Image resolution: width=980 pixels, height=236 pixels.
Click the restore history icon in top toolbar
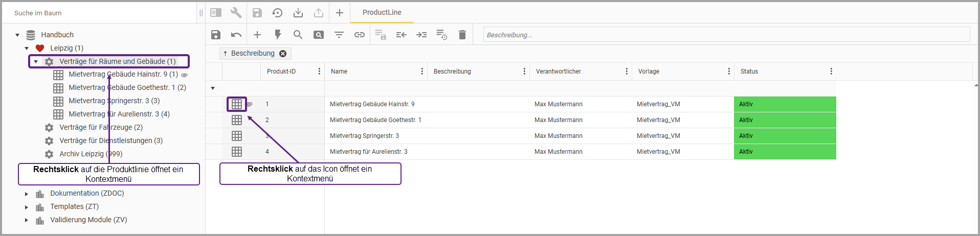(x=277, y=13)
